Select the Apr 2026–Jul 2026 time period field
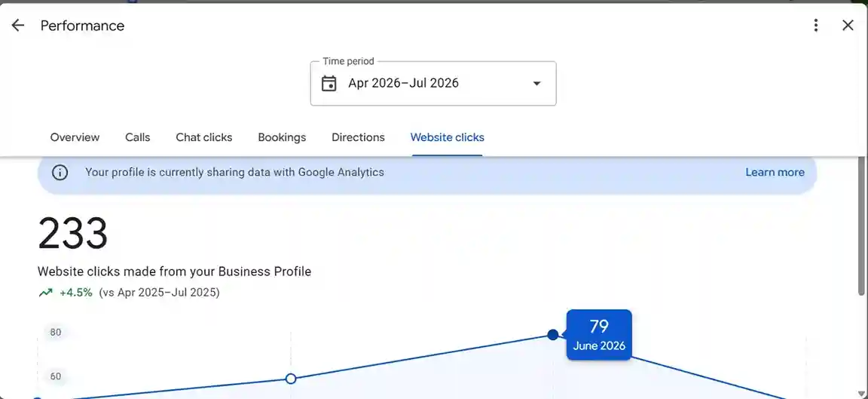 click(433, 84)
